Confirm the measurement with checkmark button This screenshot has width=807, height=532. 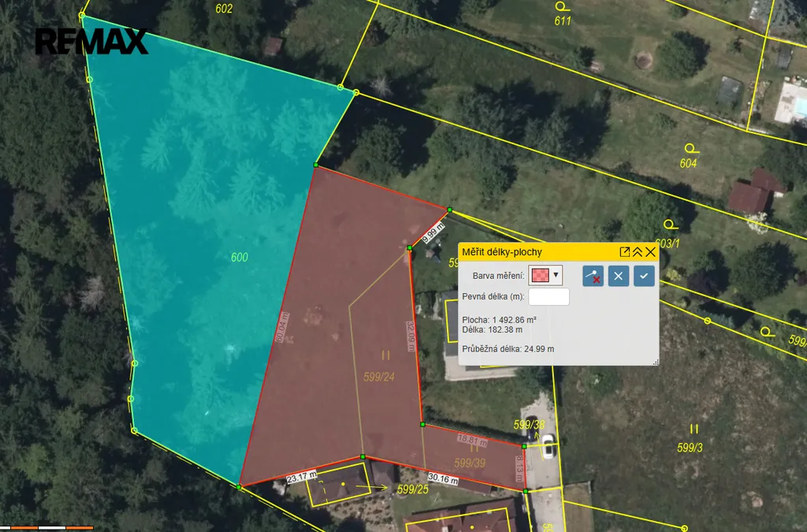coord(644,276)
